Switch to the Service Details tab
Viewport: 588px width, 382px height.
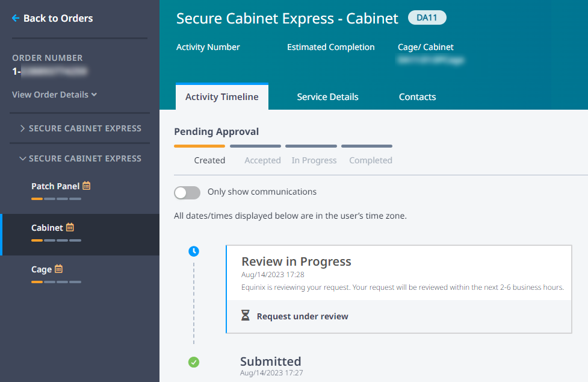click(327, 97)
